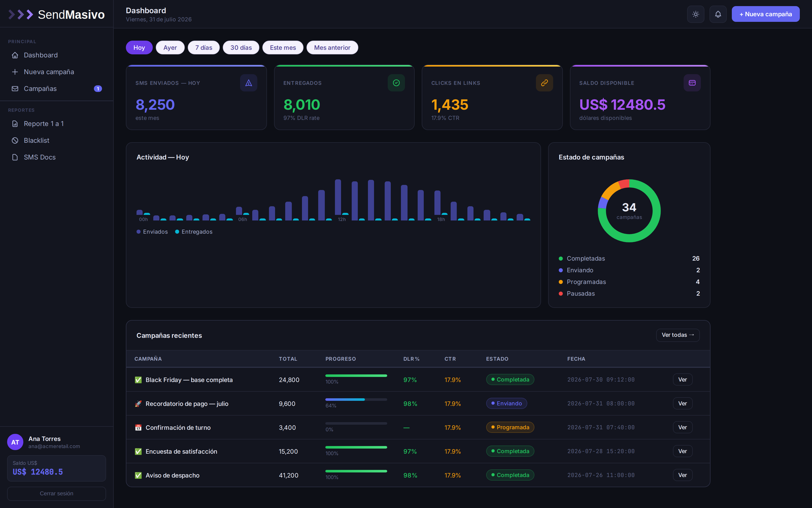This screenshot has height=508, width=812.
Task: Click Ver for Confirmación de turno
Action: pos(683,427)
